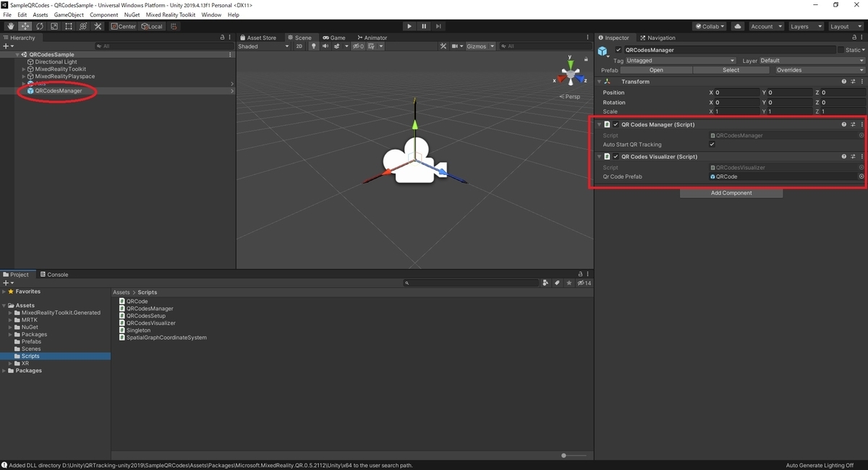The width and height of the screenshot is (868, 470).
Task: Click the prefab Overrides button
Action: click(x=788, y=70)
